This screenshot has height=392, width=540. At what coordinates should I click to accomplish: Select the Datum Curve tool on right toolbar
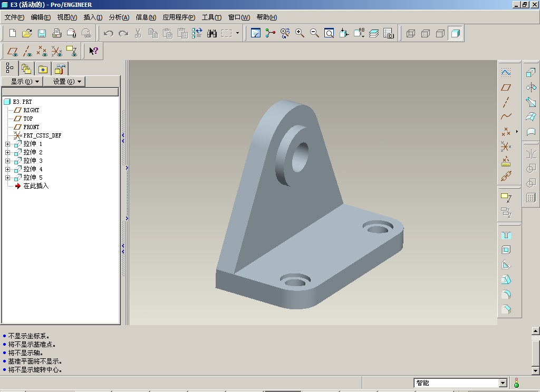pyautogui.click(x=506, y=116)
